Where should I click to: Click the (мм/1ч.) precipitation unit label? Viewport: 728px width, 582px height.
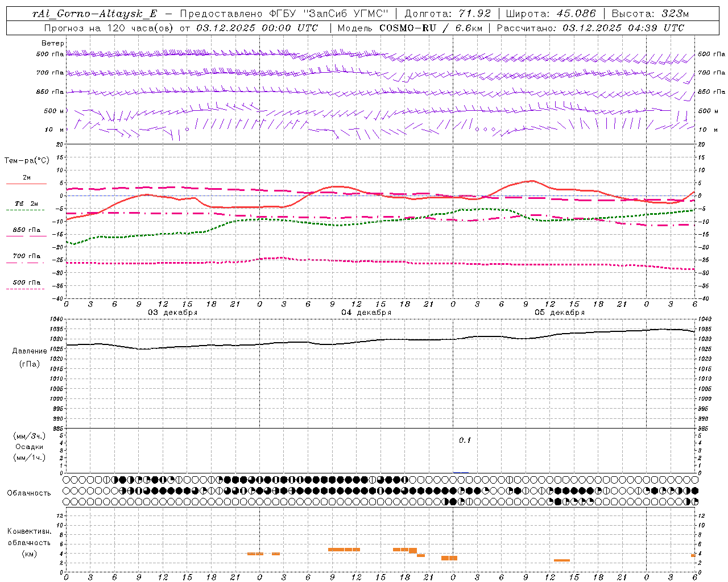(x=30, y=458)
